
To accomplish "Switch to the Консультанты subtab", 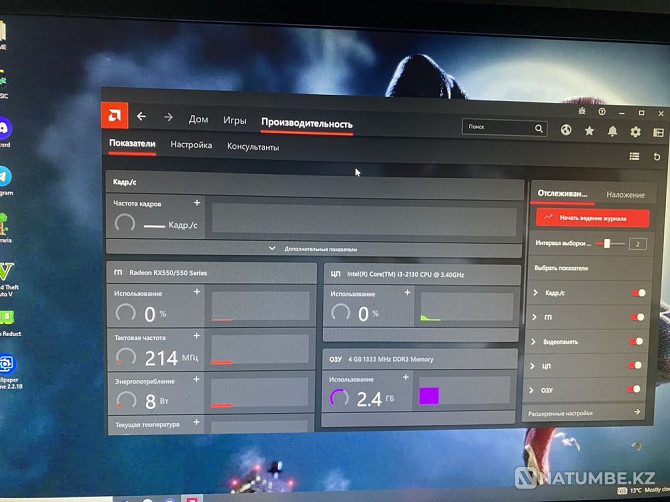I will 253,147.
